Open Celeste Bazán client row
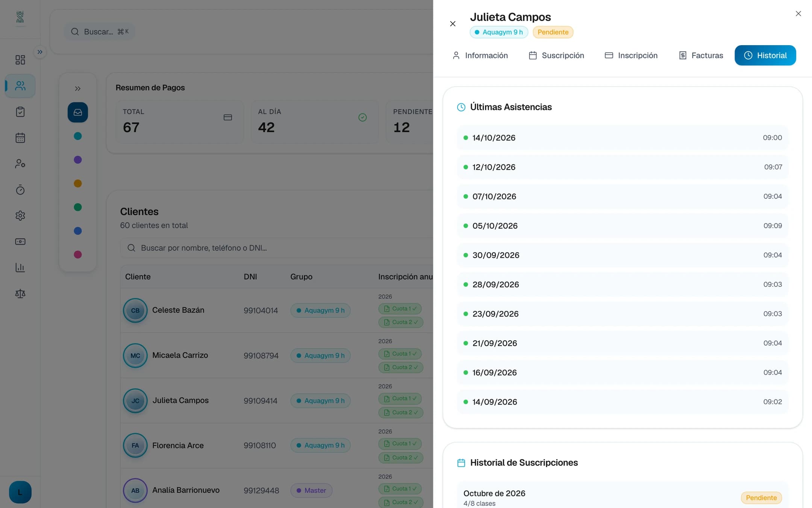This screenshot has height=508, width=812. coord(277,310)
